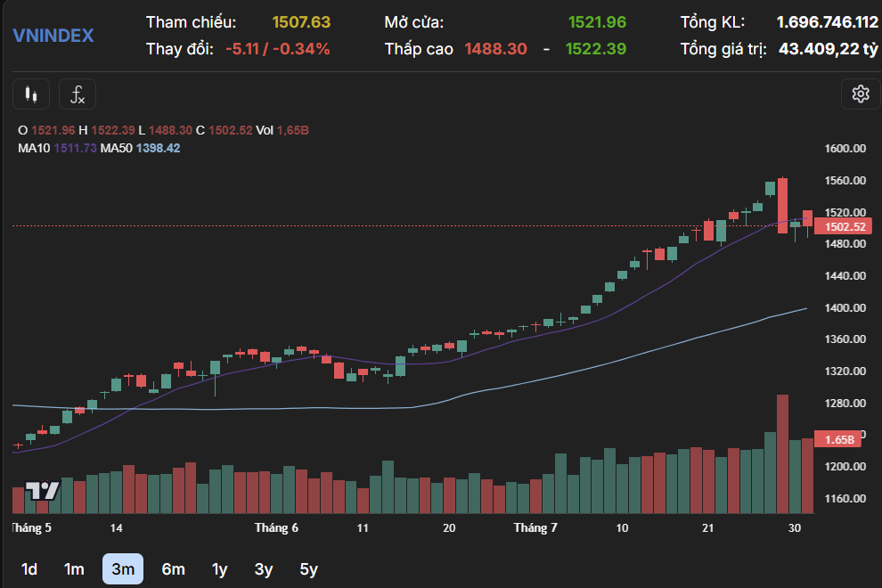Image resolution: width=882 pixels, height=588 pixels.
Task: Open chart settings gear
Action: pos(860,94)
